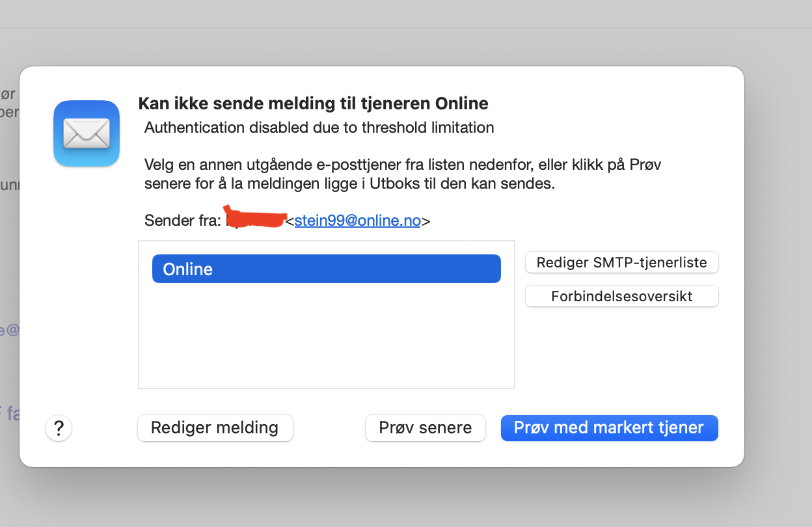This screenshot has width=812, height=527.
Task: Open Forbindelsesoversikt connection overview
Action: pyautogui.click(x=621, y=297)
